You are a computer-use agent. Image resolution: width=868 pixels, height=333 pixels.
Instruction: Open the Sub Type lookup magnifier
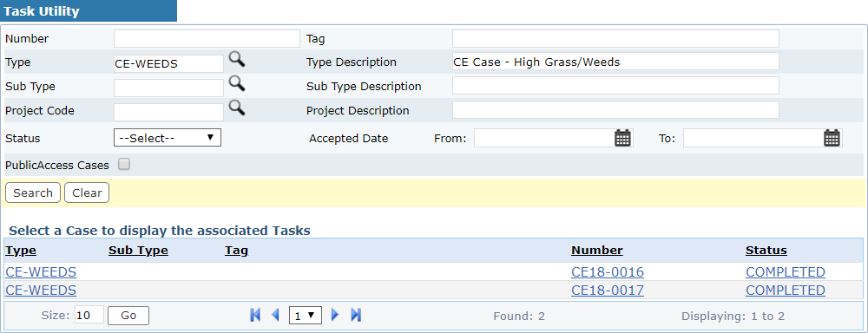(x=237, y=83)
